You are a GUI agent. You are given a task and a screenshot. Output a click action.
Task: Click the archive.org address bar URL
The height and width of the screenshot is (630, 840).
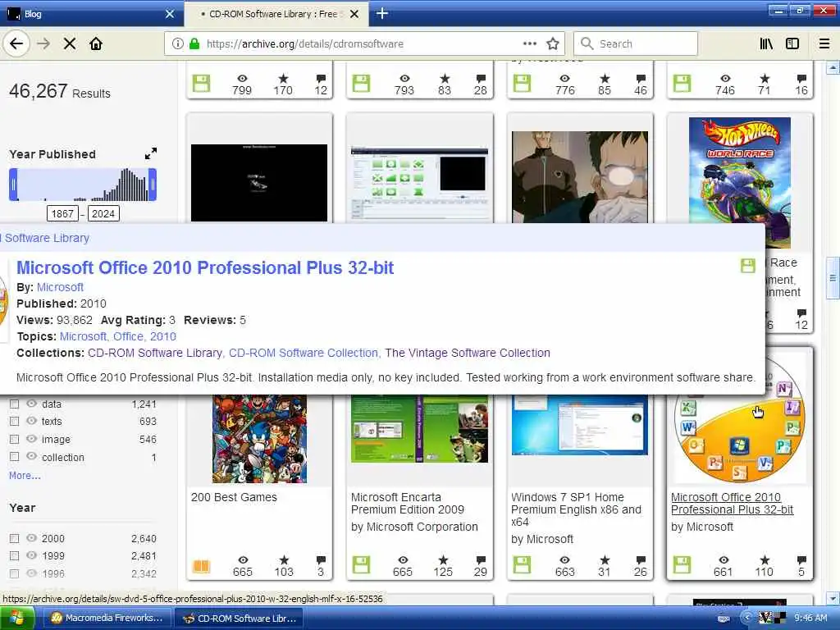point(305,44)
